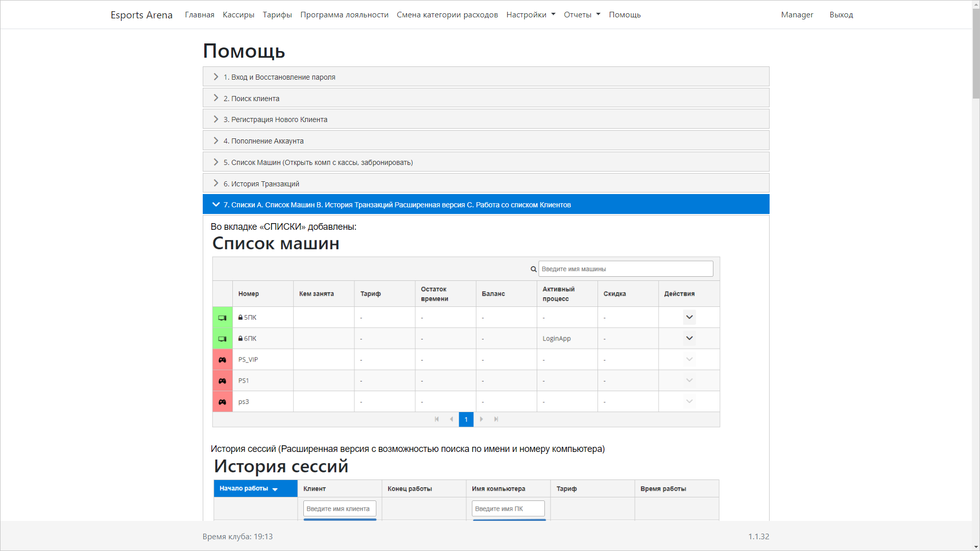The image size is (980, 551).
Task: Click the green monitor icon for 5ПК
Action: click(222, 317)
